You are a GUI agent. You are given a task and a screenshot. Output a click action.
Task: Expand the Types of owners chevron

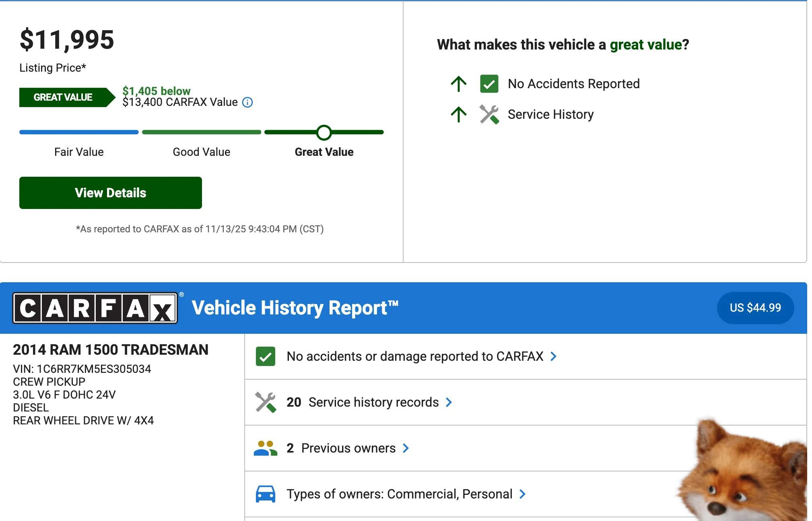[x=522, y=494]
